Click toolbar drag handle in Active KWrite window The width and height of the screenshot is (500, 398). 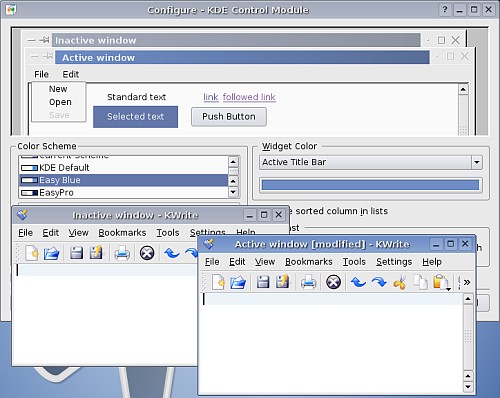tap(204, 282)
